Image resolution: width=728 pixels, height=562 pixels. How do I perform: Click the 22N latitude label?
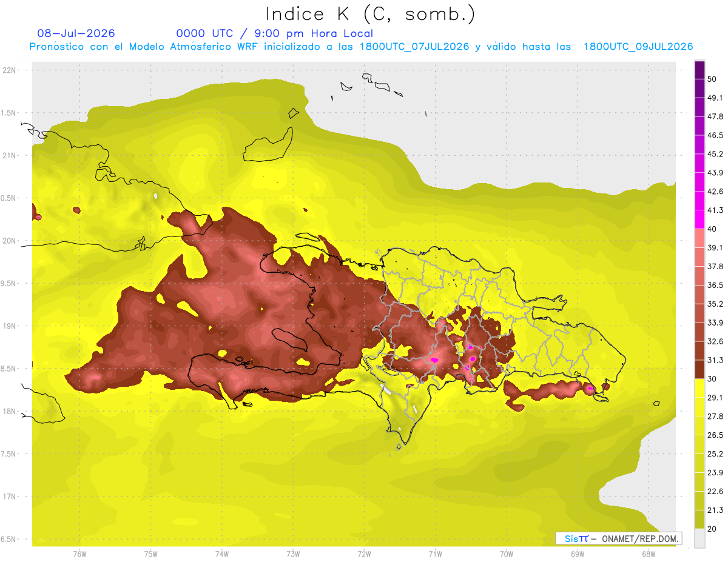click(x=10, y=70)
